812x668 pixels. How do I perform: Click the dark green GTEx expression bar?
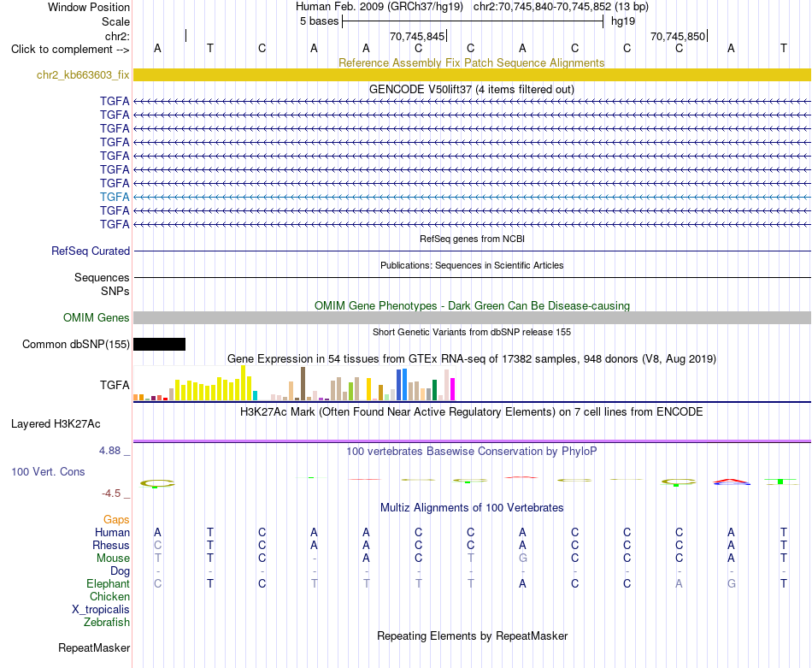click(434, 390)
